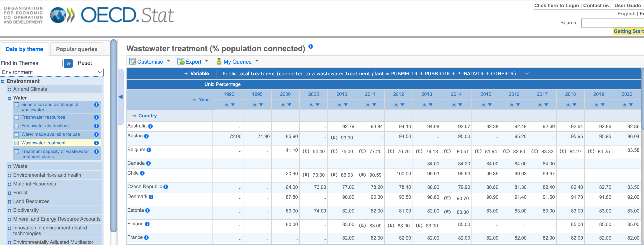
Task: Click the page title info icon
Action: point(311,46)
